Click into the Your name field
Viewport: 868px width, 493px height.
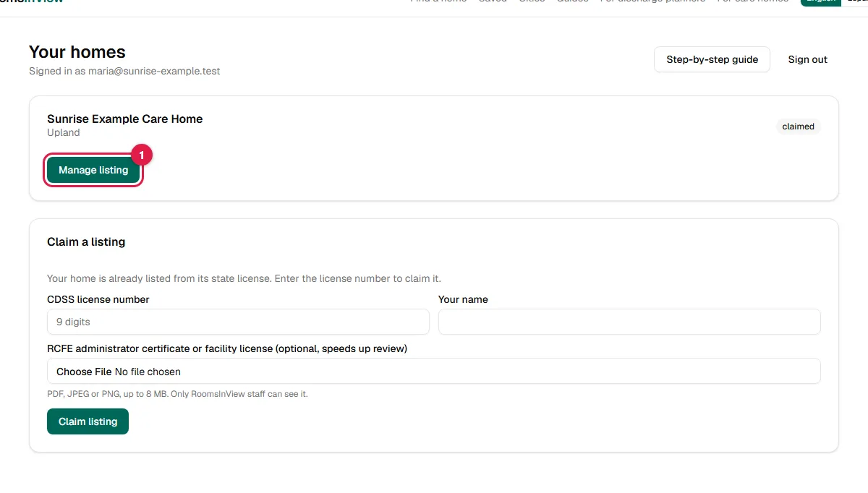[629, 322]
